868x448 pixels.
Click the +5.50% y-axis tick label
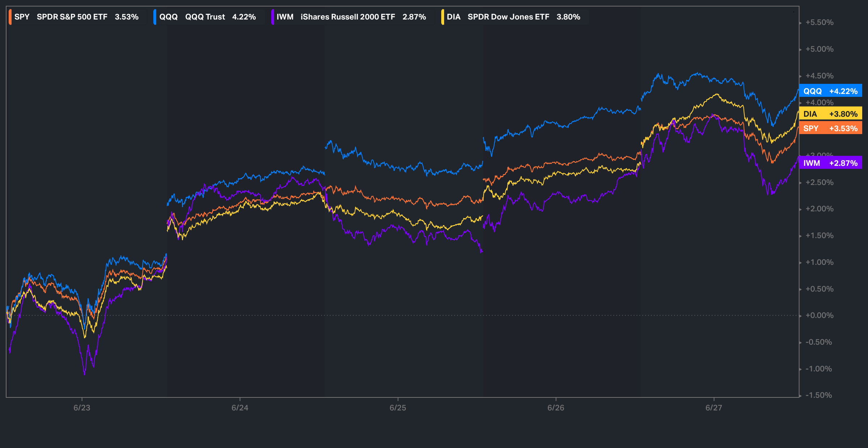[819, 22]
